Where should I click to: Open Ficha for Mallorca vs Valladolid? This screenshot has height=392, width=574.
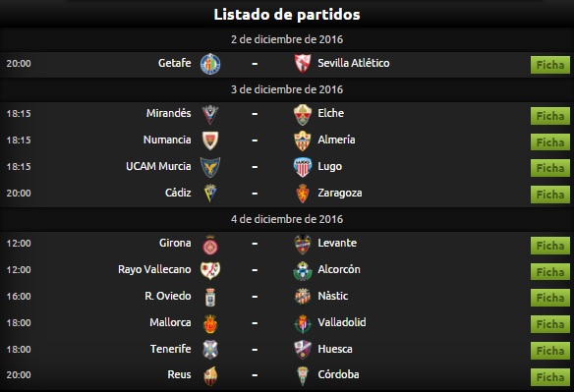point(550,324)
